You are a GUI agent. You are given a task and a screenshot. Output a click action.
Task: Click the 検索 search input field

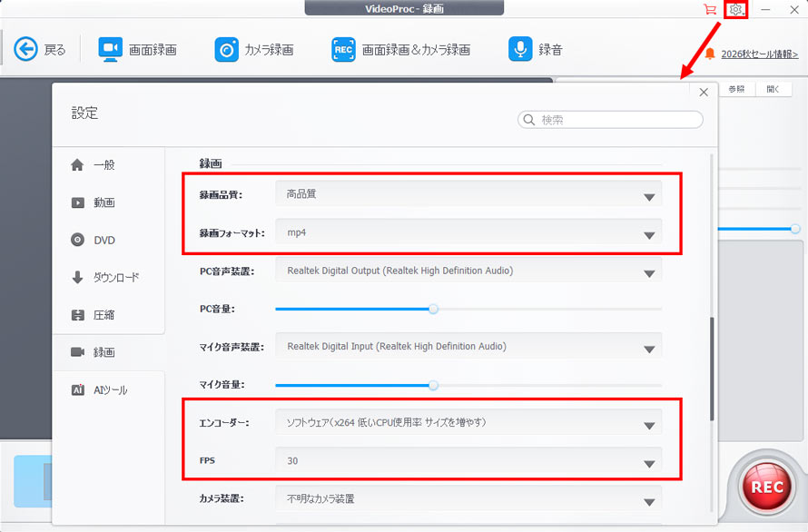click(610, 120)
